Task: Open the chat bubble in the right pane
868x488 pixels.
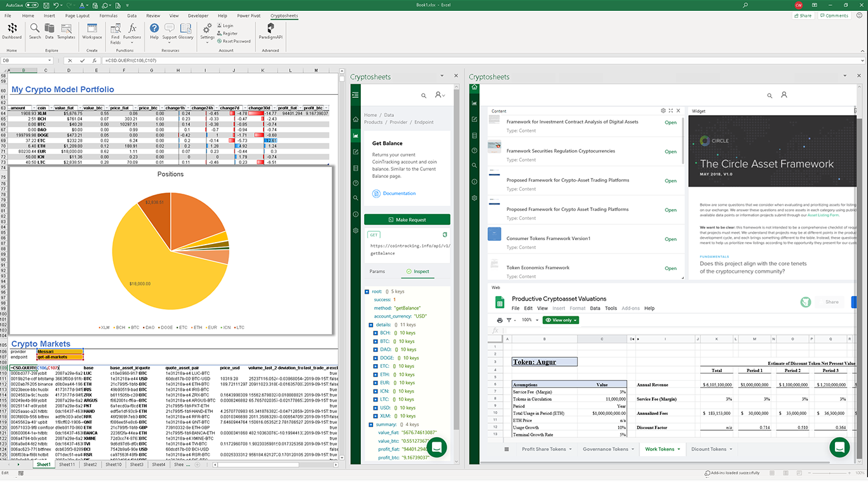Action: point(839,447)
